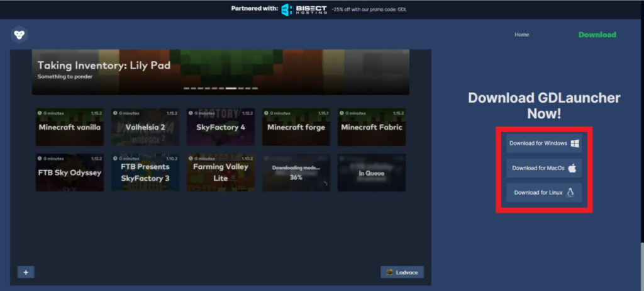Click the promo code GDL text
Image resolution: width=644 pixels, height=291 pixels.
pos(369,9)
